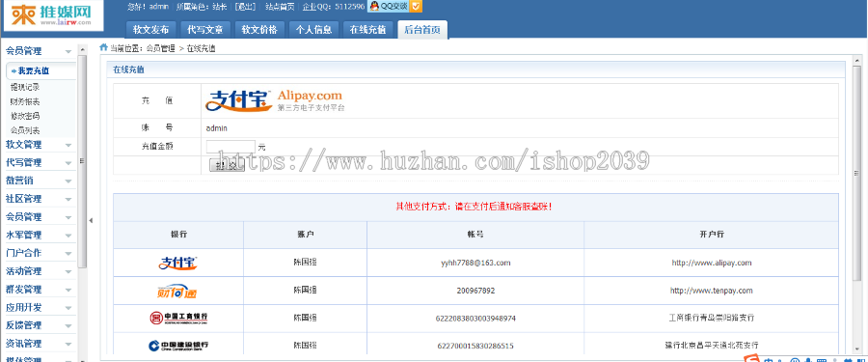Click the 支付宝 logo in bank table
Screen dimensions: 868x362
tap(177, 263)
